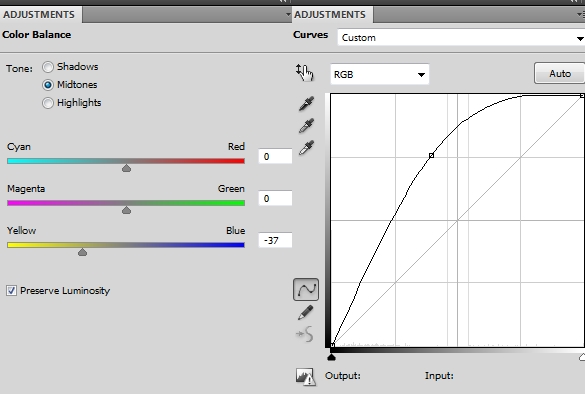Click the Cyan-Red value input field

pos(275,156)
